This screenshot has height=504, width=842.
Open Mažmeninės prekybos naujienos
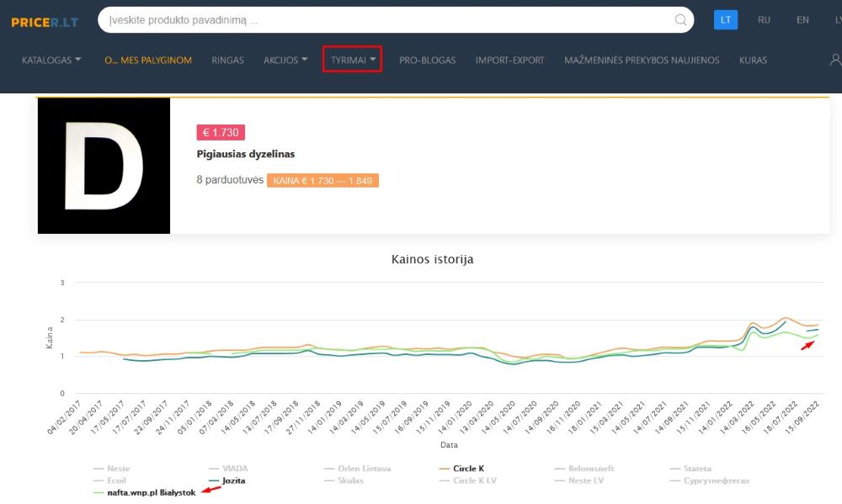tap(641, 60)
